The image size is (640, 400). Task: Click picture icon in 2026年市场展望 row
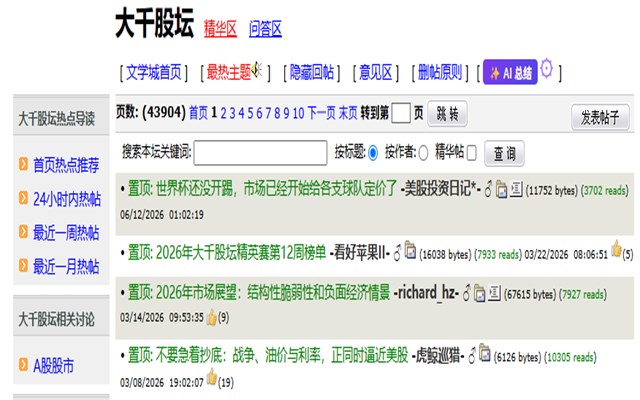coord(480,293)
